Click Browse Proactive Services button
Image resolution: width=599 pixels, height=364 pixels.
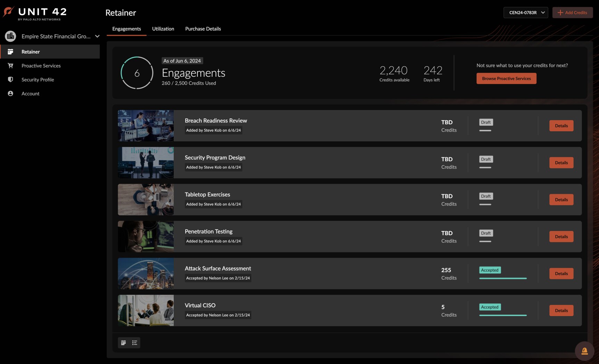(506, 78)
